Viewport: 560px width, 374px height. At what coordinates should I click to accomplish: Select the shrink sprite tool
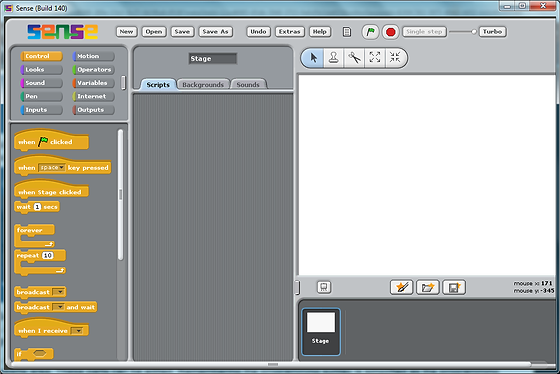(x=395, y=58)
